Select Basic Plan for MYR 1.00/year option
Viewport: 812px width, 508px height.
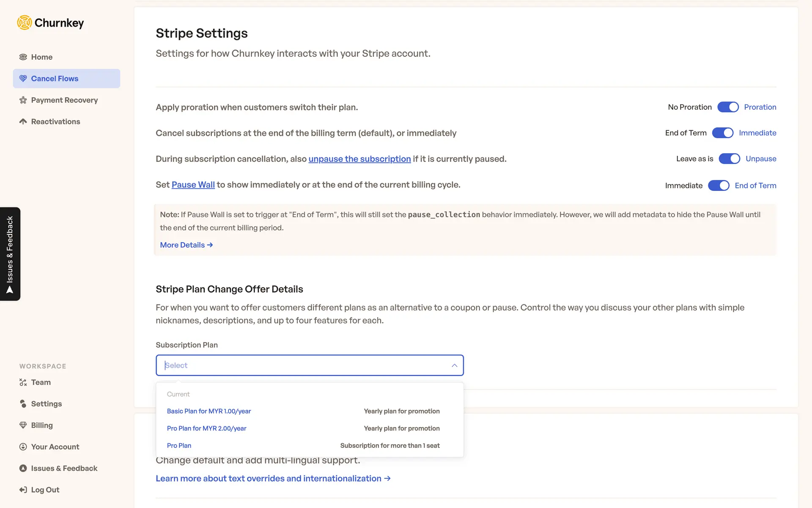pyautogui.click(x=209, y=411)
